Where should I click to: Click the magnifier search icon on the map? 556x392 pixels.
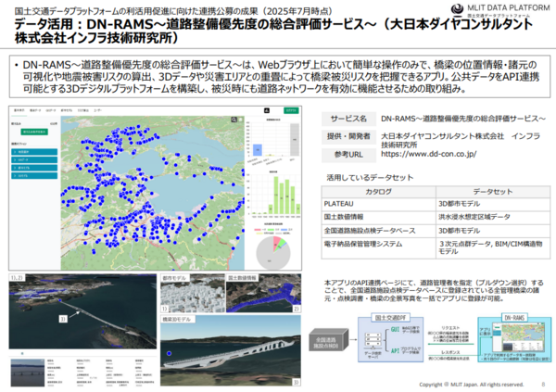click(x=234, y=120)
